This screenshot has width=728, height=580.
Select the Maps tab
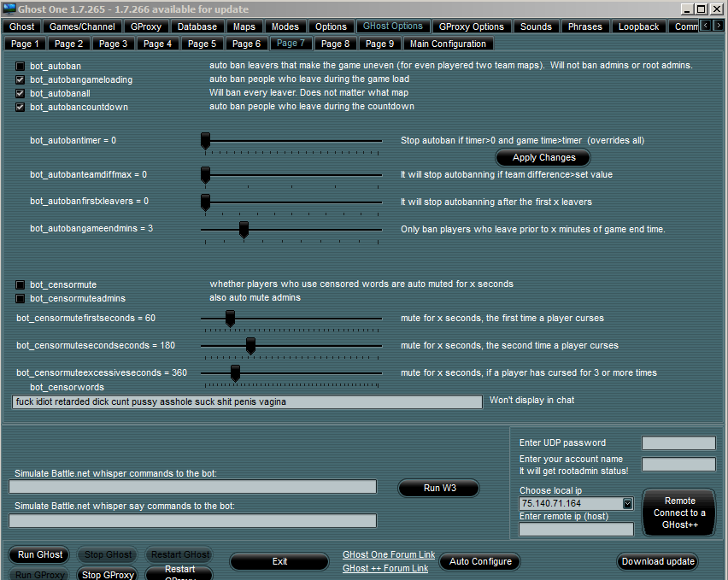coord(244,26)
